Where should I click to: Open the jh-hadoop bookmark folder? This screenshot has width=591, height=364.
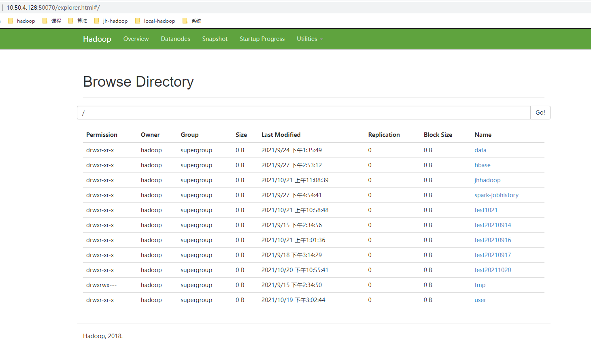pyautogui.click(x=111, y=21)
